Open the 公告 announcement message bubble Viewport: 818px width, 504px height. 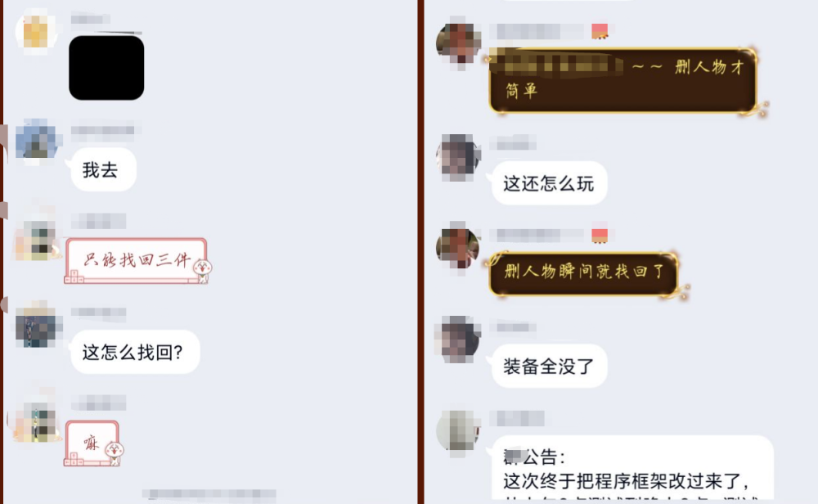coord(632,468)
